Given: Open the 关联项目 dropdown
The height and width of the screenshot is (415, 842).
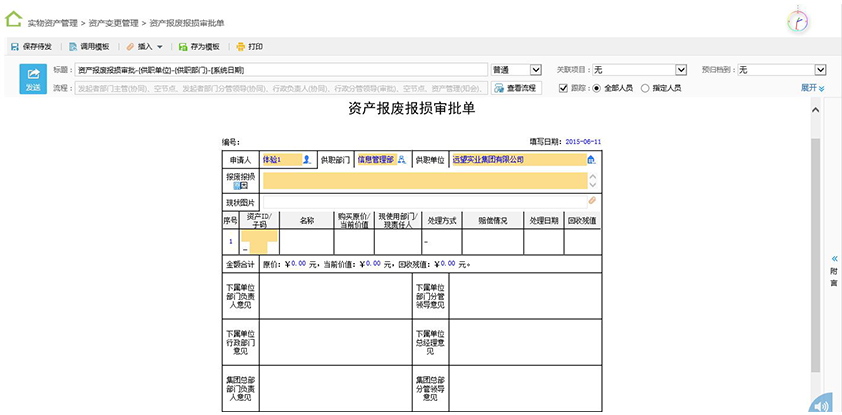Looking at the screenshot, I should (x=640, y=70).
